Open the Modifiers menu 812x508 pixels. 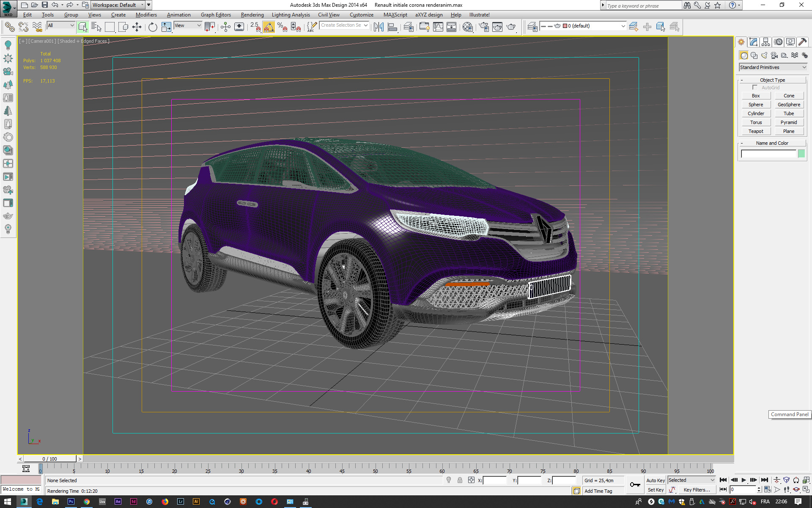[x=146, y=15]
